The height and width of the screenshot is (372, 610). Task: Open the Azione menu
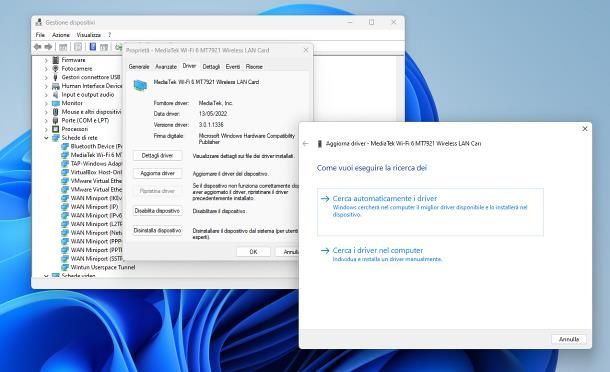61,35
